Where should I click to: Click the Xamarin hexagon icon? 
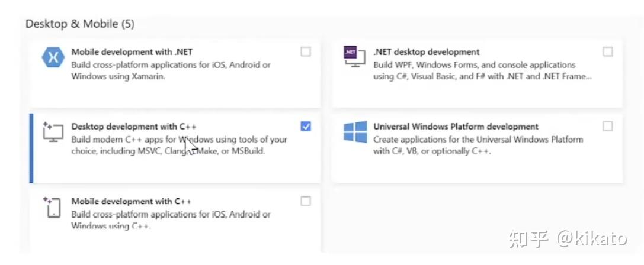[x=53, y=60]
